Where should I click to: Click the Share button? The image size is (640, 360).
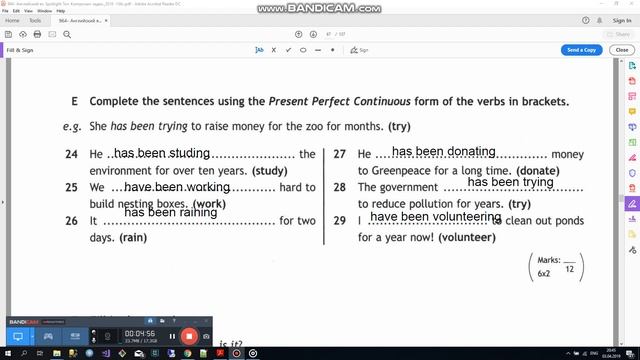pyautogui.click(x=619, y=34)
